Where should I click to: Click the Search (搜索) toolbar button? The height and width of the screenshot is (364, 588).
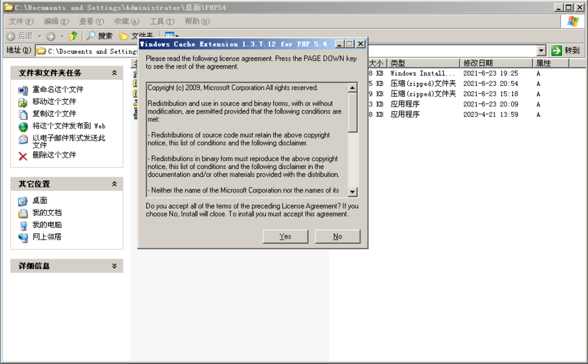coord(99,36)
